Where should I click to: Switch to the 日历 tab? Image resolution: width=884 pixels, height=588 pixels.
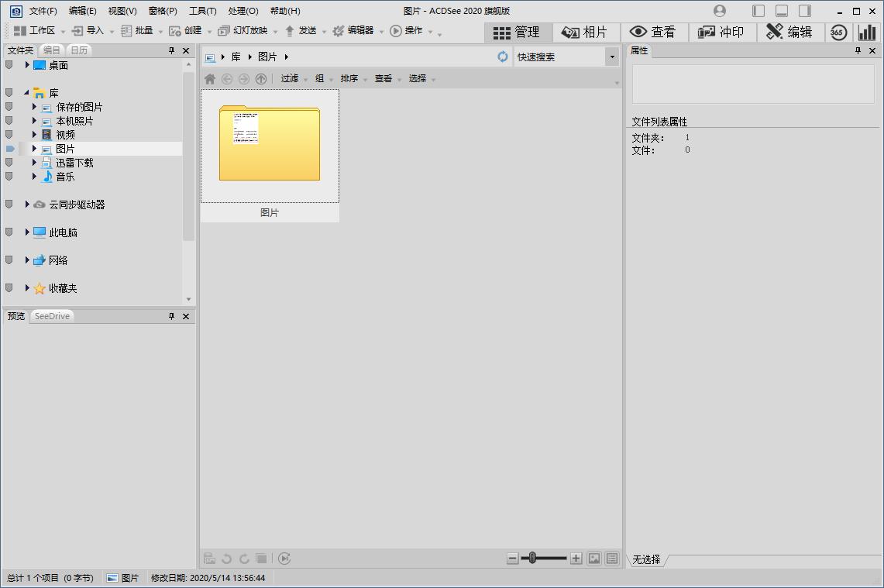click(x=77, y=50)
